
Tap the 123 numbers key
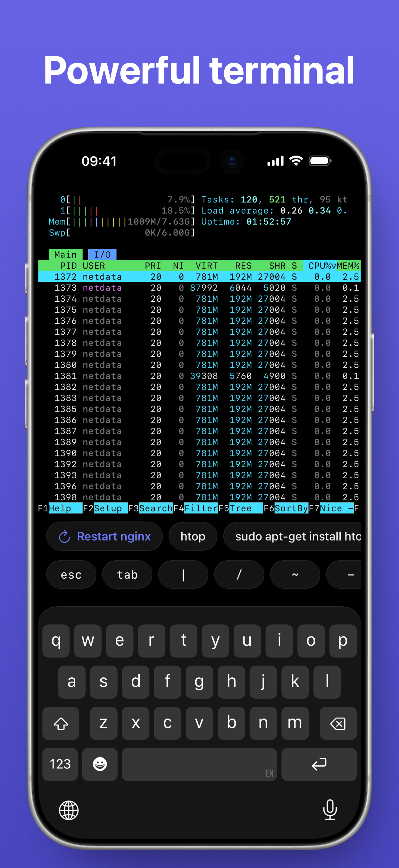point(60,764)
